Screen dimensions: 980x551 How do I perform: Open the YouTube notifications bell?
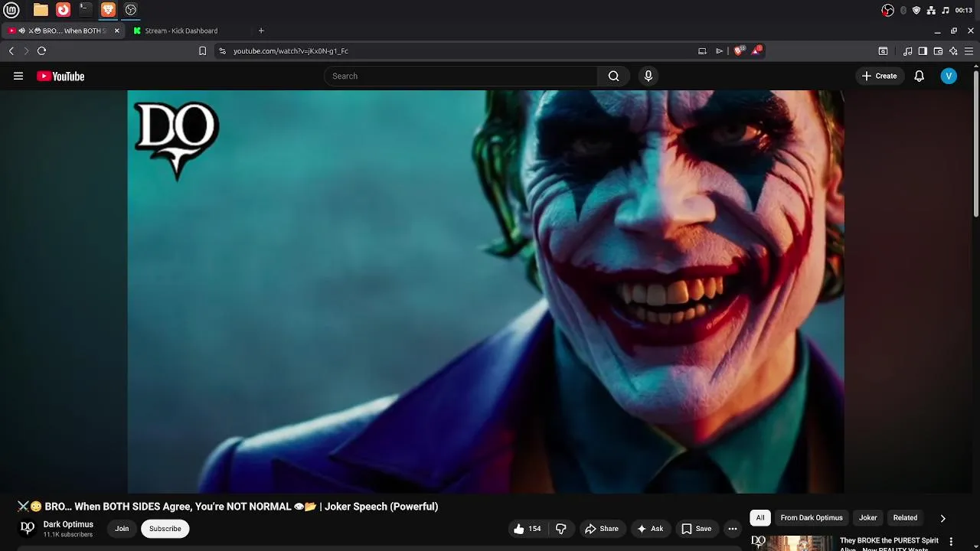coord(919,76)
